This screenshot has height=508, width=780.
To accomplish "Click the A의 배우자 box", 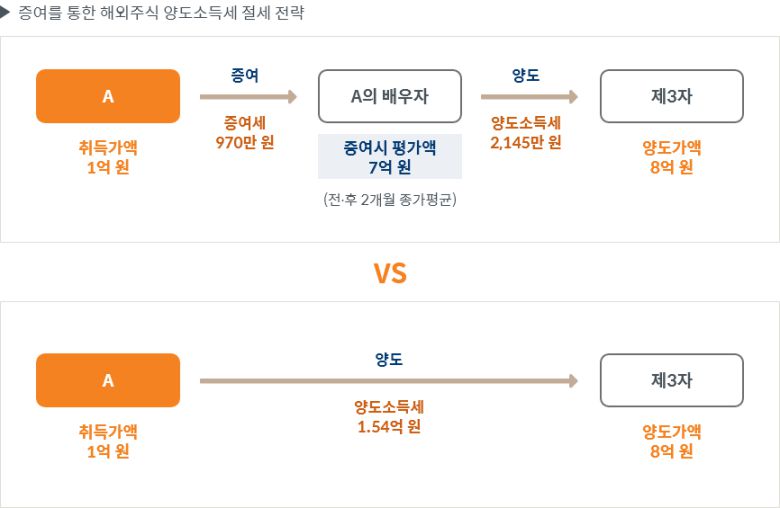I will pos(390,96).
